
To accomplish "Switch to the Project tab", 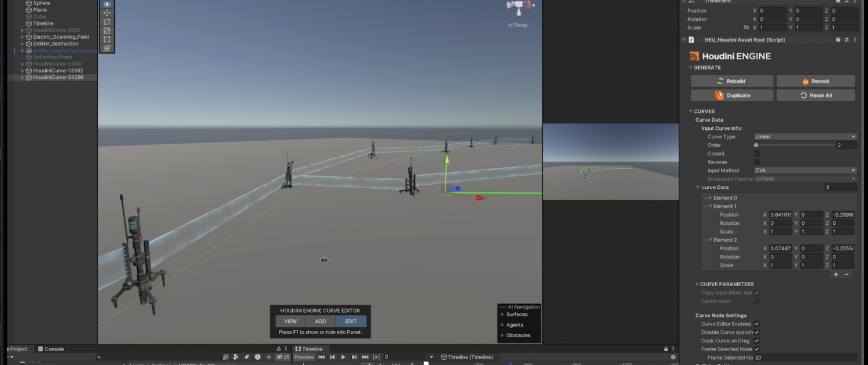I will [x=17, y=349].
